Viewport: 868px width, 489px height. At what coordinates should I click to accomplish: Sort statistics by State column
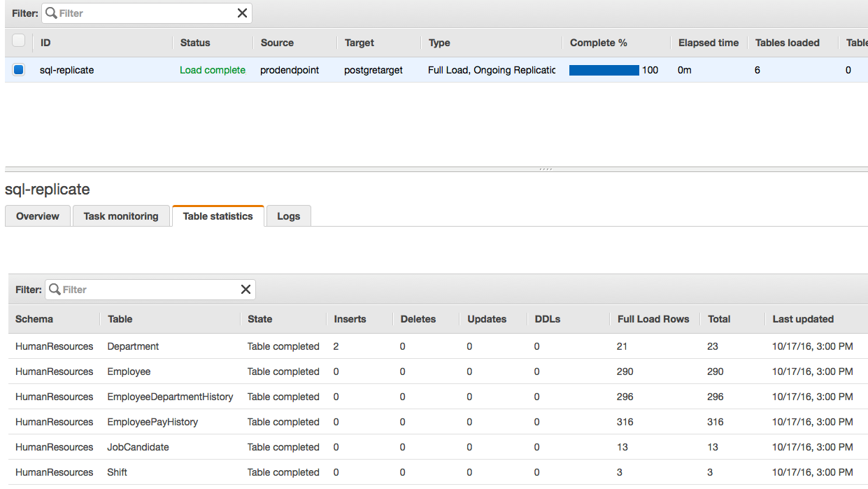pos(260,319)
